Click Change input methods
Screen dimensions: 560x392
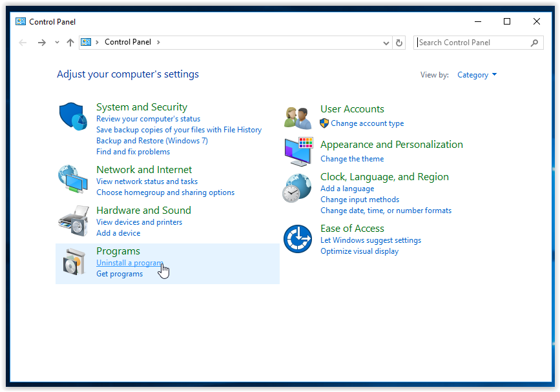coord(360,200)
